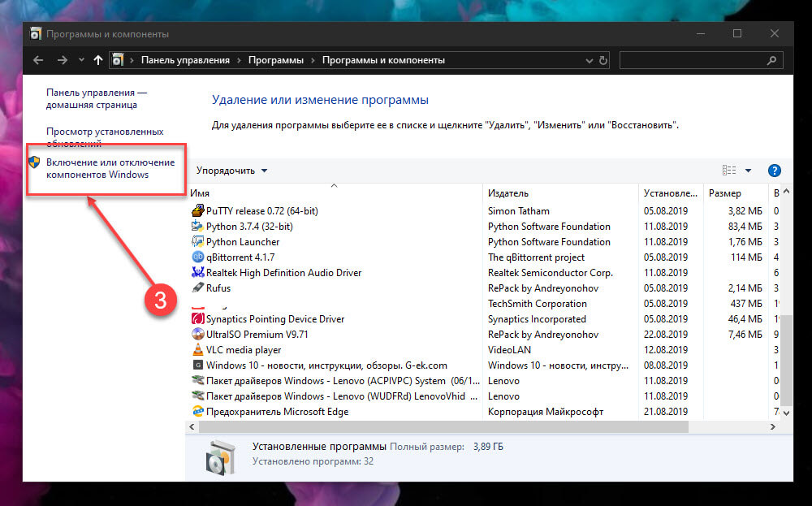Click the Synaptics Pointing Device Driver icon
The height and width of the screenshot is (506, 812).
[198, 318]
